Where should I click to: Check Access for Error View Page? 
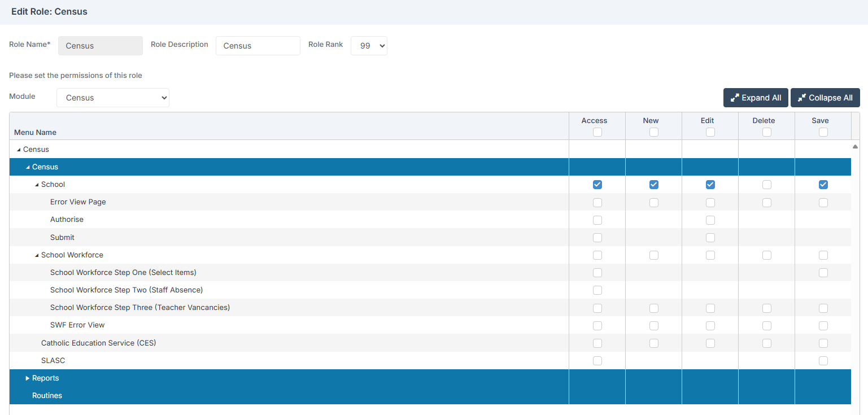[597, 202]
